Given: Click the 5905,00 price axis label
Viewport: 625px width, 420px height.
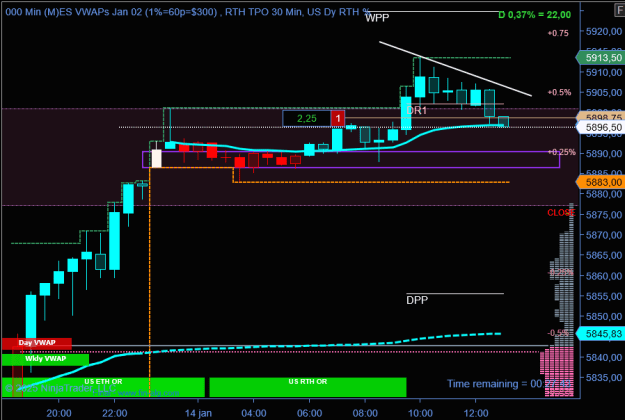Looking at the screenshot, I should pos(604,92).
